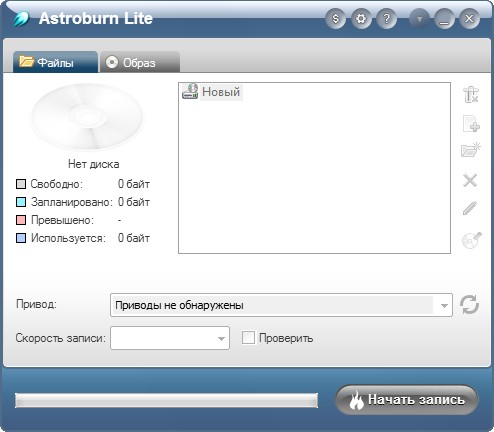The height and width of the screenshot is (432, 494).
Task: Click the down-arrow tray button in title bar
Action: pos(419,19)
